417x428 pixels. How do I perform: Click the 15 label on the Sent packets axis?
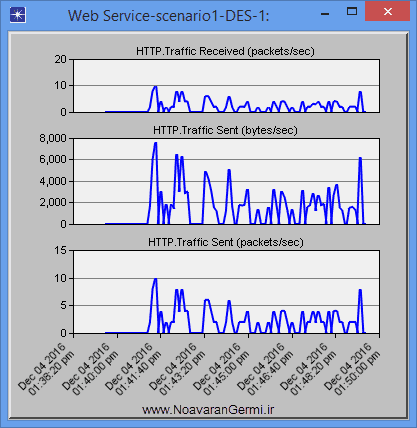pyautogui.click(x=61, y=250)
